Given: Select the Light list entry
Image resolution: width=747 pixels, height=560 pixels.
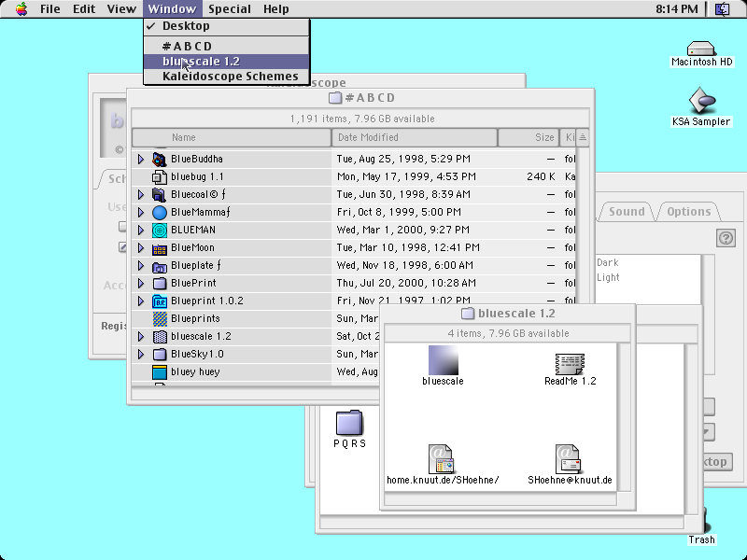Looking at the screenshot, I should click(608, 277).
